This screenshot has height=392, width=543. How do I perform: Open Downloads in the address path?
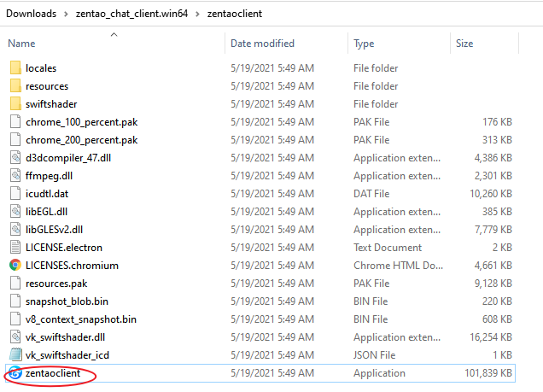[32, 15]
